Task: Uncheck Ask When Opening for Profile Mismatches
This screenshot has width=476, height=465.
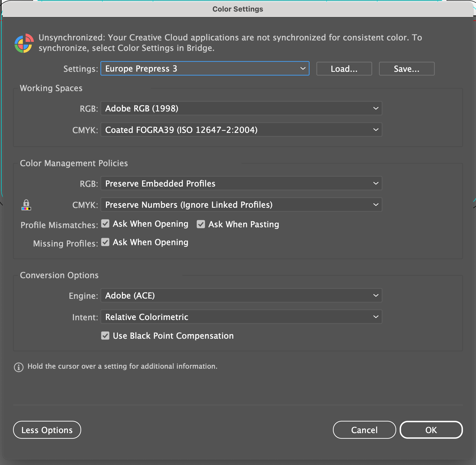Action: point(105,224)
